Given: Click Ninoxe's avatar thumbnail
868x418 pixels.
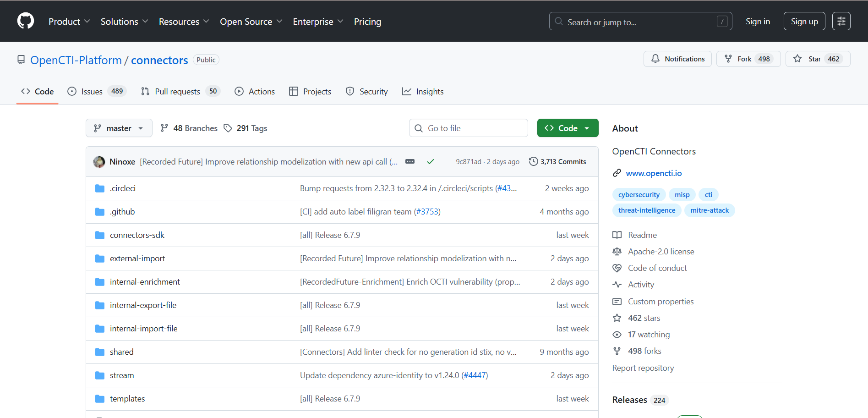Looking at the screenshot, I should [x=99, y=162].
